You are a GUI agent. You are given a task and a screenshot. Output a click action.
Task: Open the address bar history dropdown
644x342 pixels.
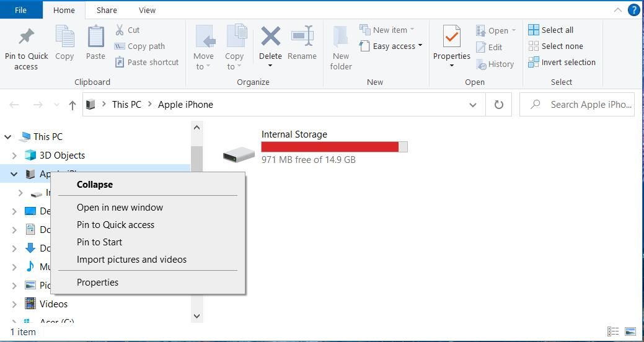(472, 105)
